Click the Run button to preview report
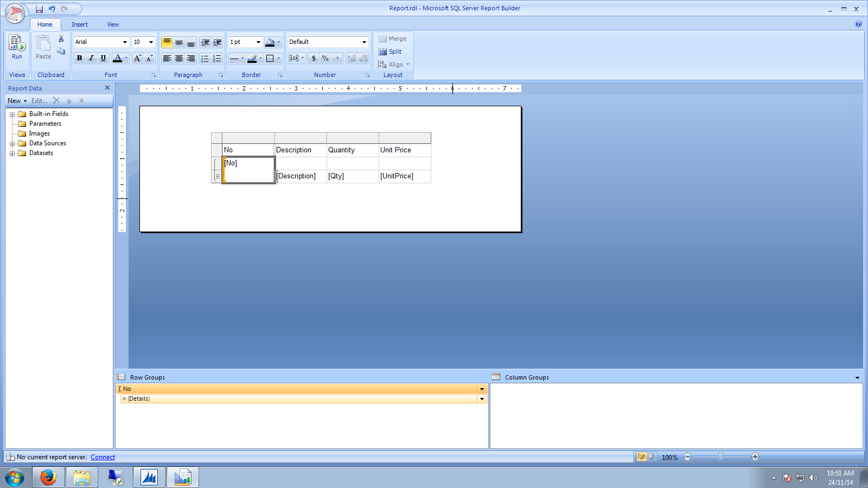 pyautogui.click(x=17, y=48)
